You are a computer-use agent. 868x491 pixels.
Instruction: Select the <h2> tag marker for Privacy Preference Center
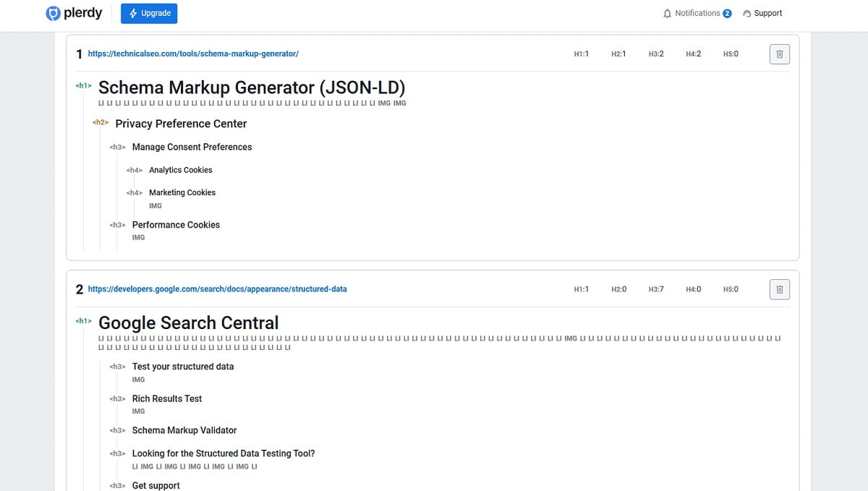click(x=101, y=123)
